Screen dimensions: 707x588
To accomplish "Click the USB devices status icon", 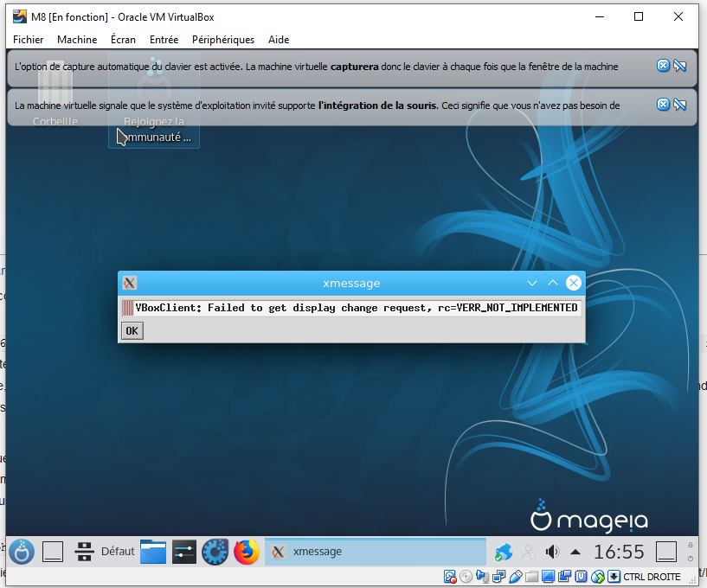I will [516, 577].
